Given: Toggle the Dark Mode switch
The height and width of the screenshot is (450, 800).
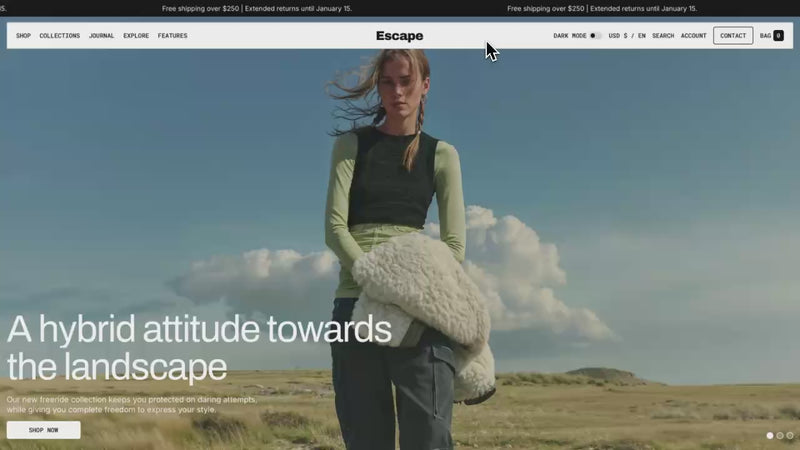Looking at the screenshot, I should point(595,36).
